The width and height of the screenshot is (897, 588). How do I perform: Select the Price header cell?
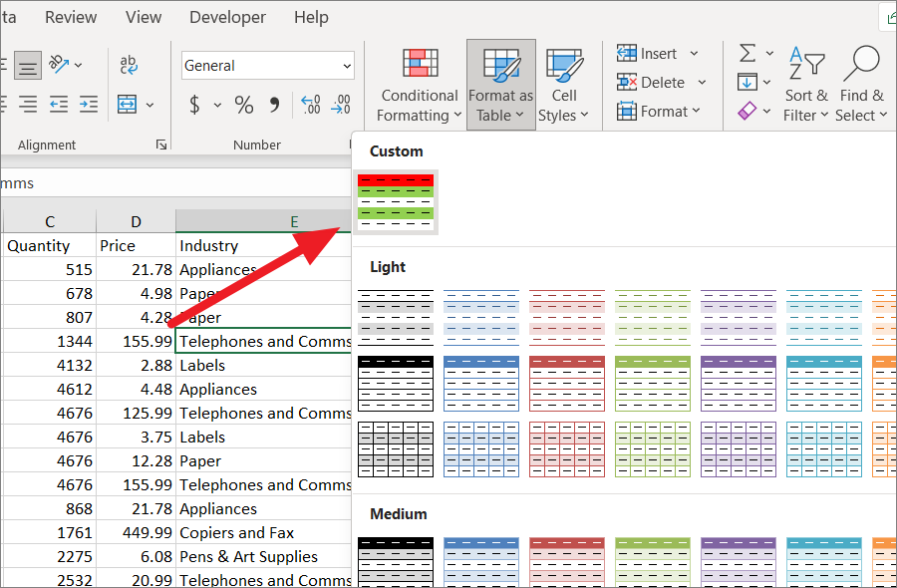coord(136,245)
